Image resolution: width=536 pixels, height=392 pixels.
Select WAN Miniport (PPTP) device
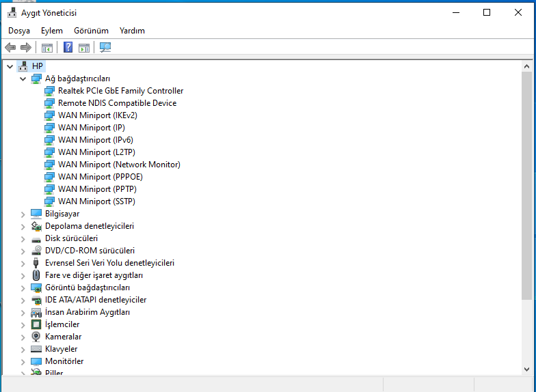pos(97,189)
